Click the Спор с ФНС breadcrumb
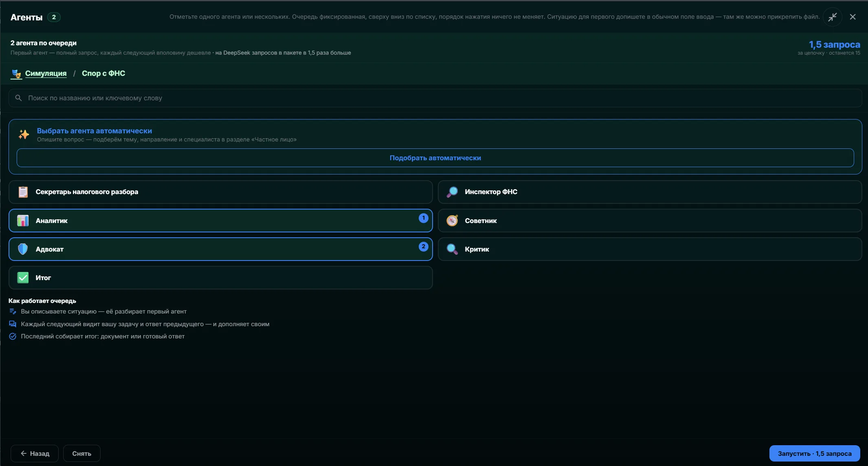This screenshot has height=466, width=868. [x=103, y=73]
